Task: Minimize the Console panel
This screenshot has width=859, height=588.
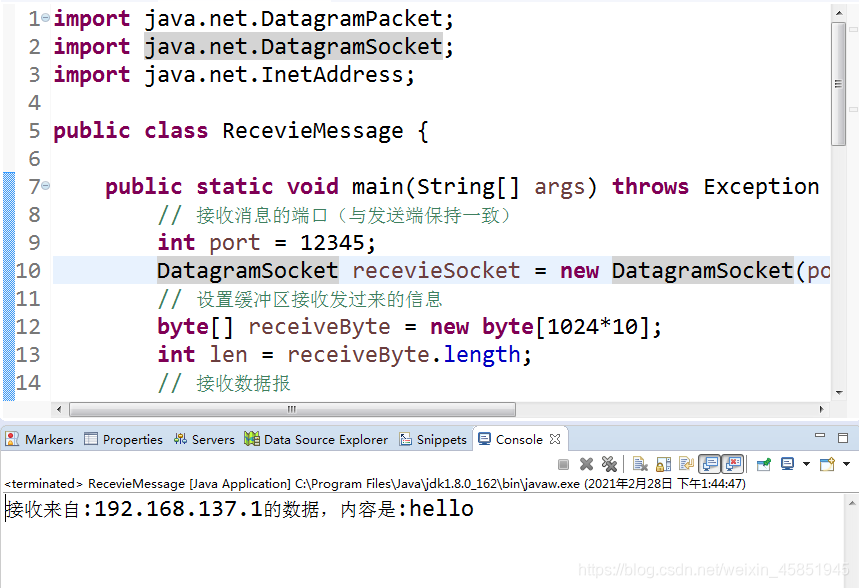Action: click(x=820, y=436)
